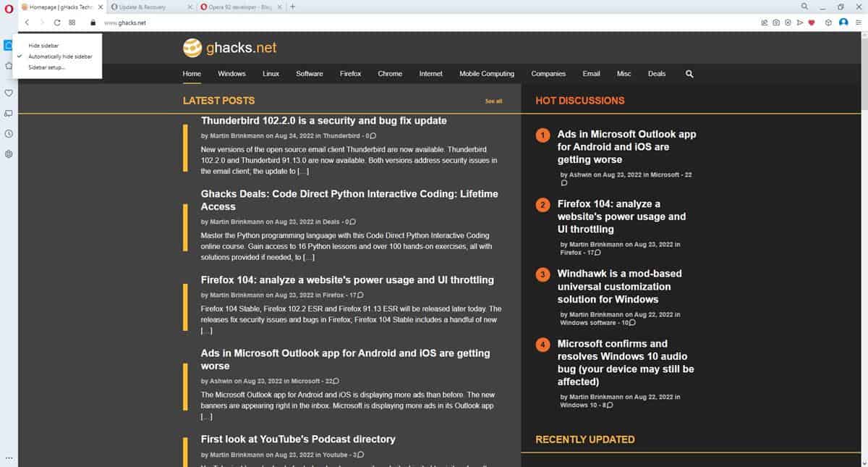Switch to the 'Opera 92 developer' tab

(x=239, y=7)
